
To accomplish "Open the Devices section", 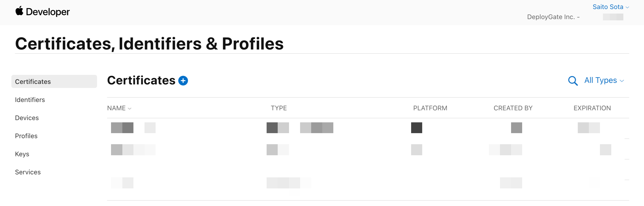I will 27,118.
